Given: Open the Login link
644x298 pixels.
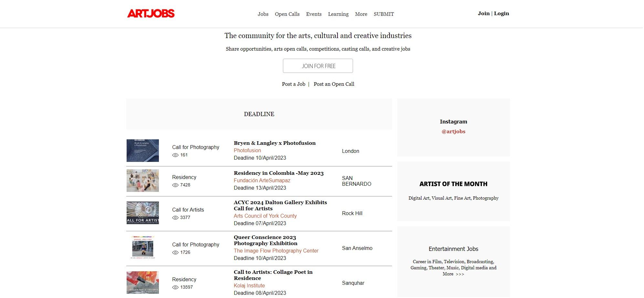Looking at the screenshot, I should 501,14.
